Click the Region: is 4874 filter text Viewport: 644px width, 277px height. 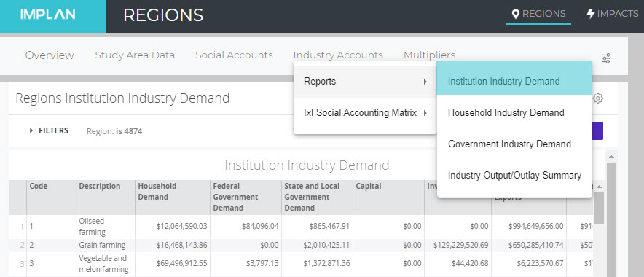[x=114, y=131]
